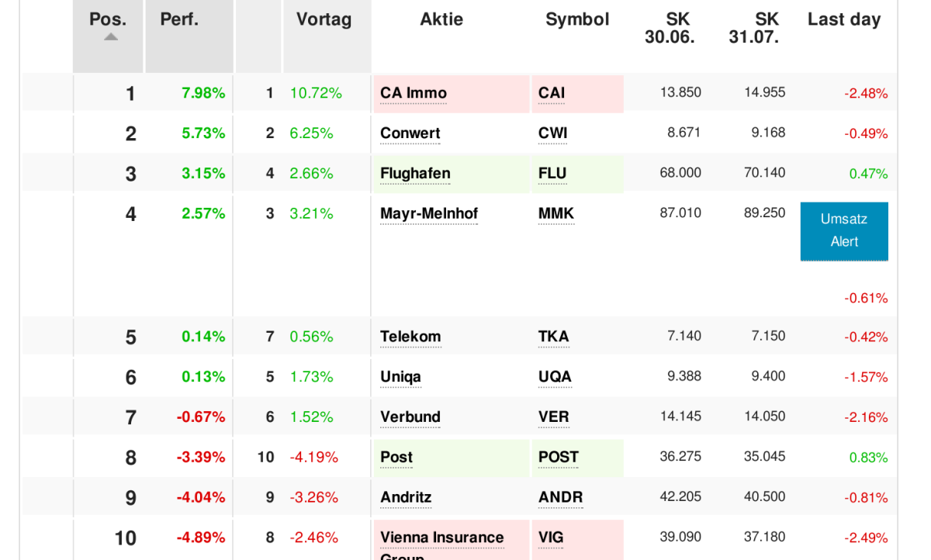Open the Conwert stock link

410,133
